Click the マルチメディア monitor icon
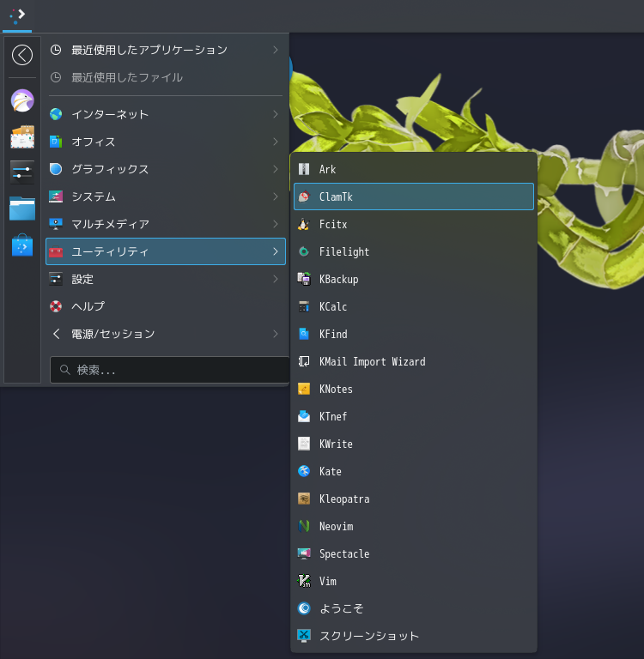Screen dimensions: 644x659 (x=56, y=224)
